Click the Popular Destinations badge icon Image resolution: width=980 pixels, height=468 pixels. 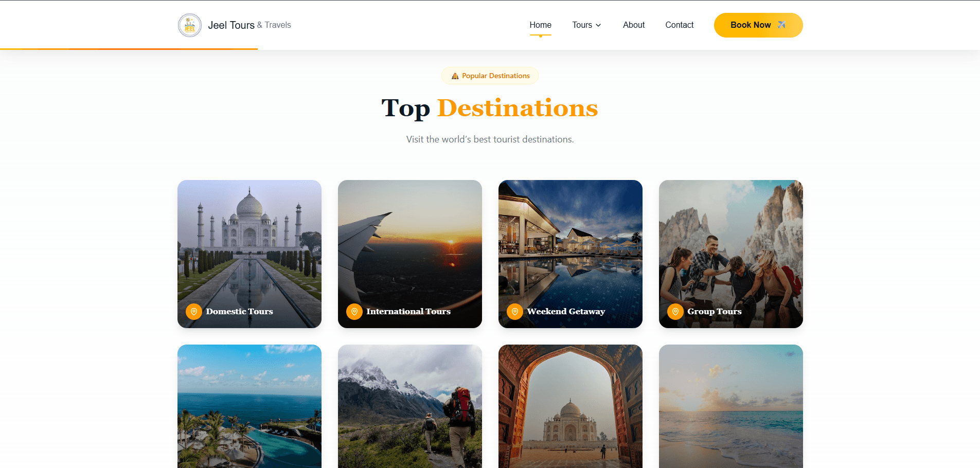coord(455,76)
